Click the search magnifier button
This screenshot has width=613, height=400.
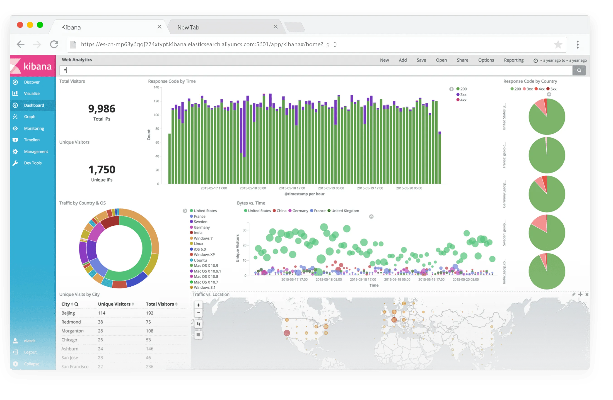pos(582,70)
